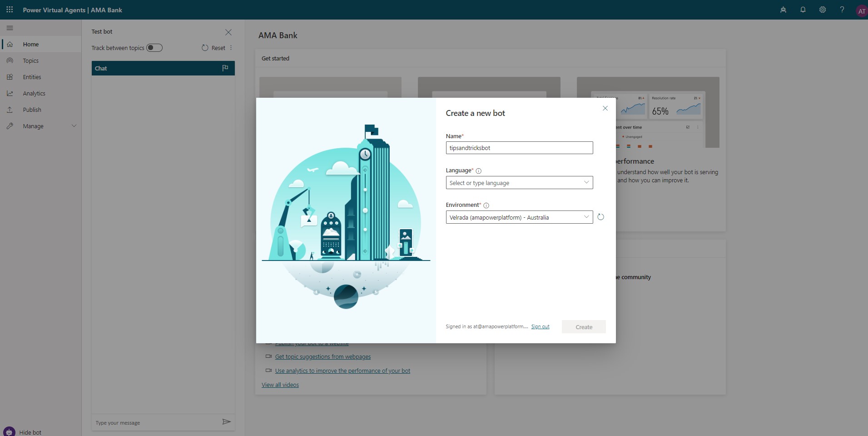Open the notifications bell icon
The height and width of the screenshot is (436, 868).
click(x=803, y=10)
